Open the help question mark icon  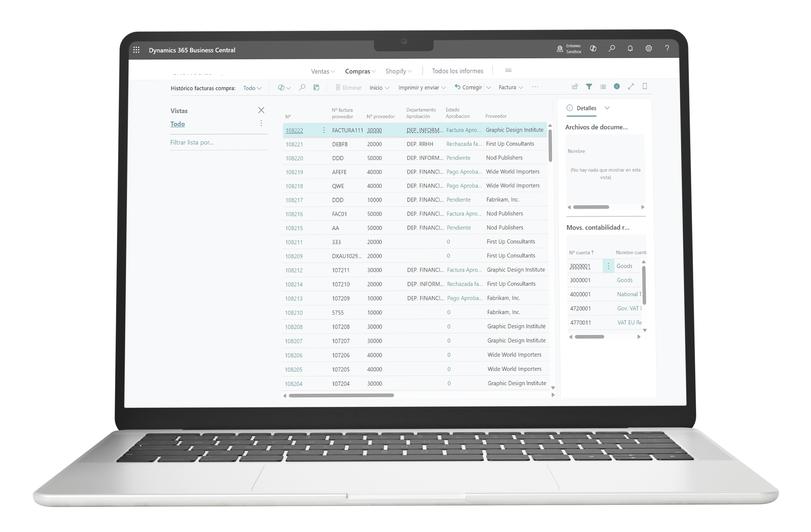click(x=667, y=49)
